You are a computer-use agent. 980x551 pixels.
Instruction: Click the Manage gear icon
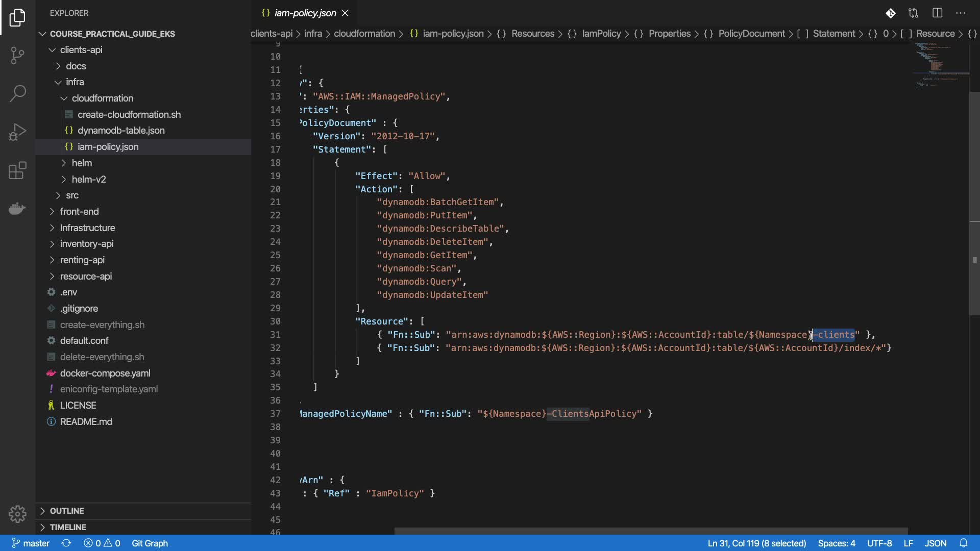tap(17, 514)
